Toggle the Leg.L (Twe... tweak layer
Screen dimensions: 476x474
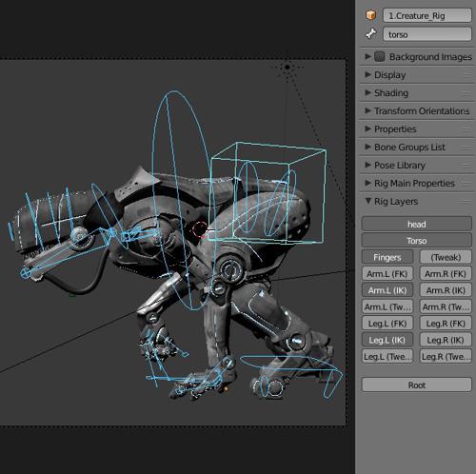(x=387, y=356)
